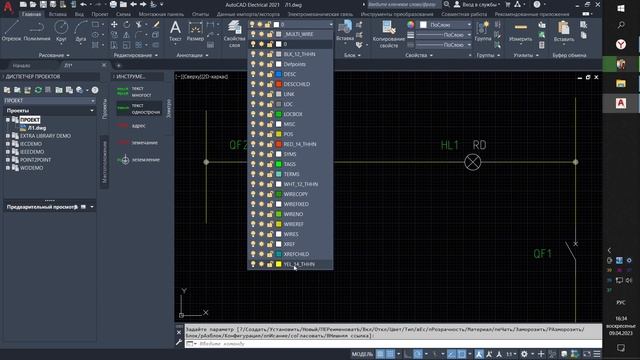640x360 pixels.
Task: Switch to the Начало document tab
Action: coord(21,65)
